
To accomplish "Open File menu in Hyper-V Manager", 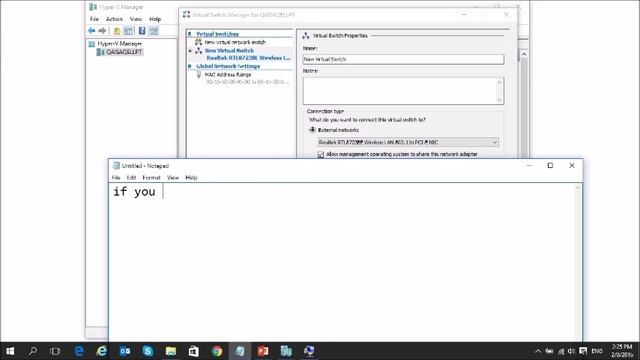I will [x=94, y=19].
